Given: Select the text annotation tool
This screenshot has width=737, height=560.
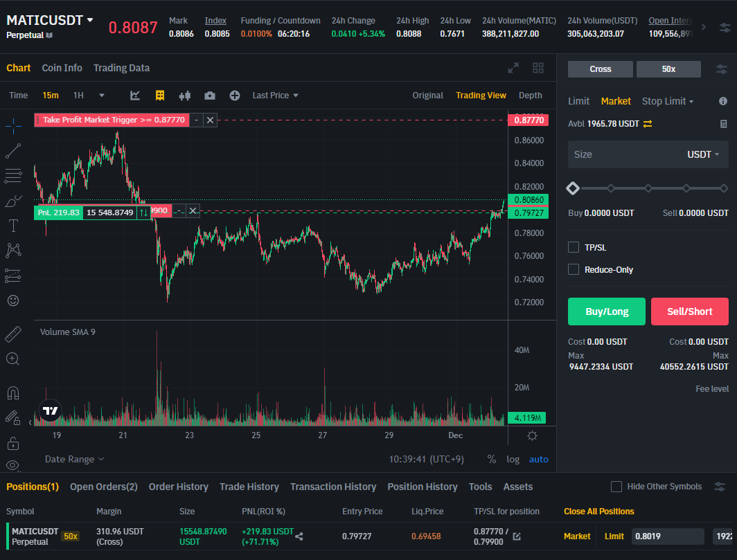Looking at the screenshot, I should (x=13, y=226).
